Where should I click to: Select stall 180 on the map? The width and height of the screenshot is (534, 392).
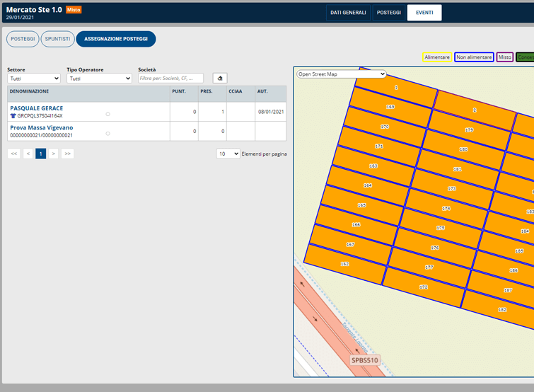[463, 149]
